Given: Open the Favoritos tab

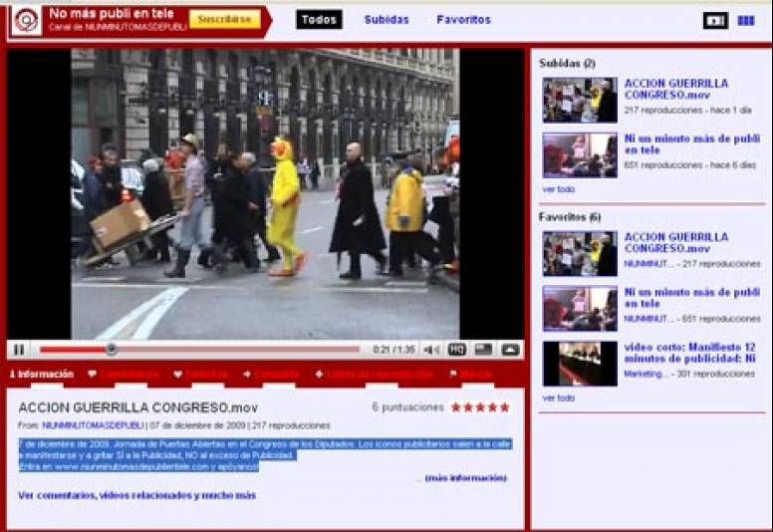Looking at the screenshot, I should 463,20.
